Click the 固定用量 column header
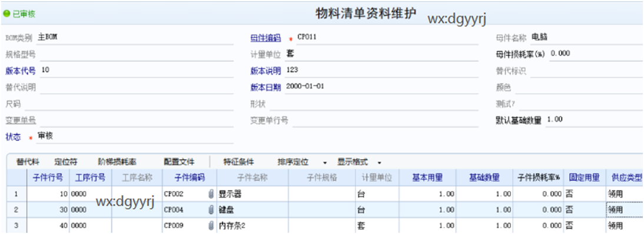 584,177
